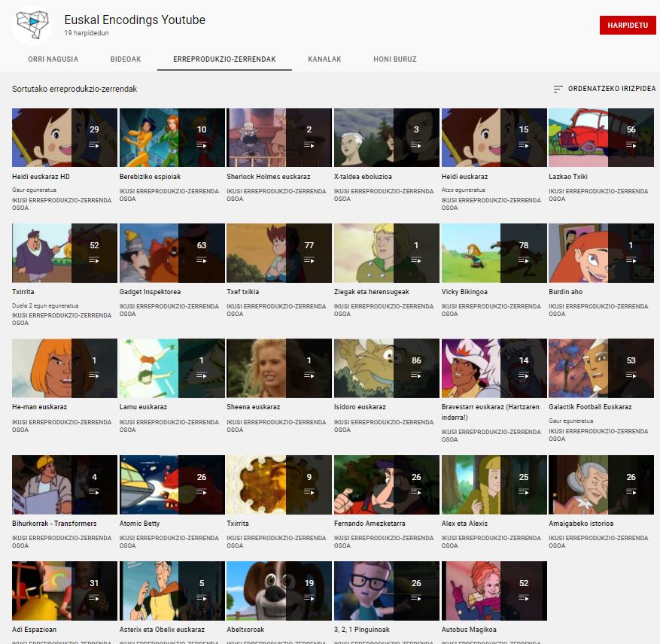Viewport: 660px width, 644px height.
Task: Click 'Duela 2 egun eguneratua' under Txirrita
Action: (45, 305)
